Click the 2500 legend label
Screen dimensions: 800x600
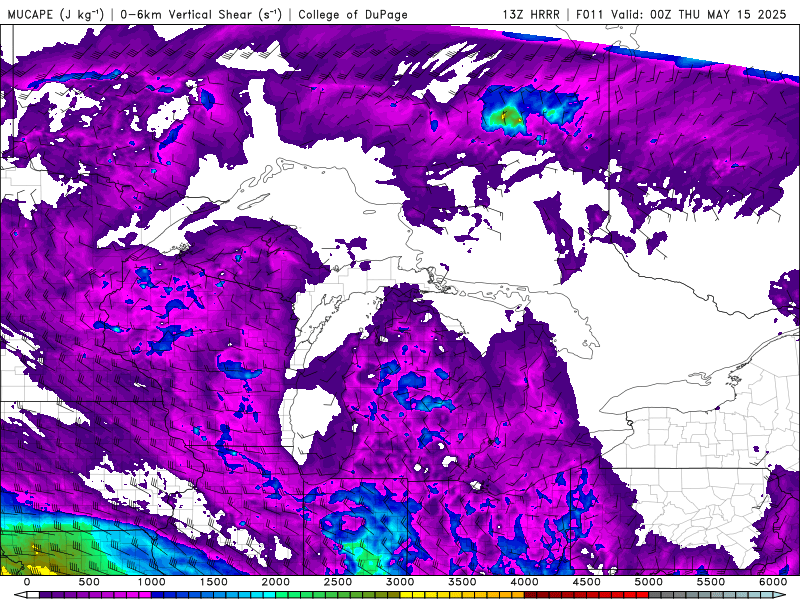click(338, 582)
